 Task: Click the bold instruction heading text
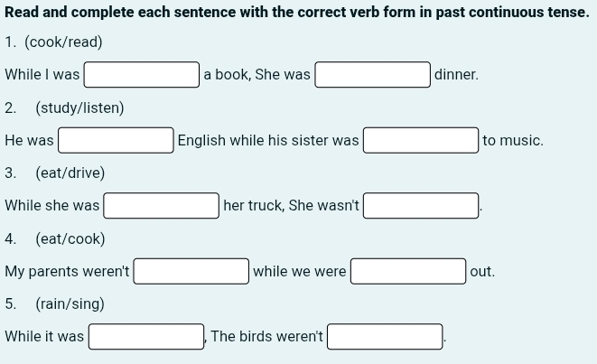[x=297, y=14]
